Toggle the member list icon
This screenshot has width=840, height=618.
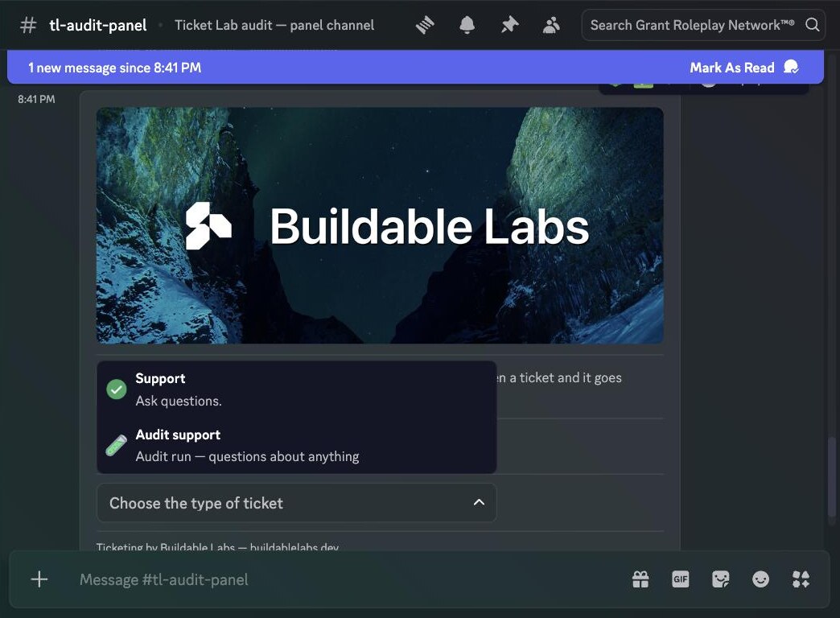550,25
